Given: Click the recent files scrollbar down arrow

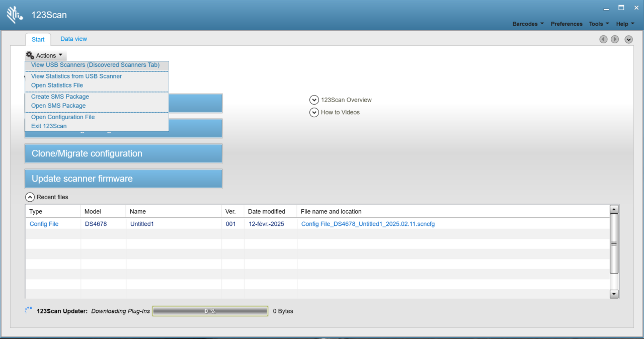Looking at the screenshot, I should click(614, 294).
